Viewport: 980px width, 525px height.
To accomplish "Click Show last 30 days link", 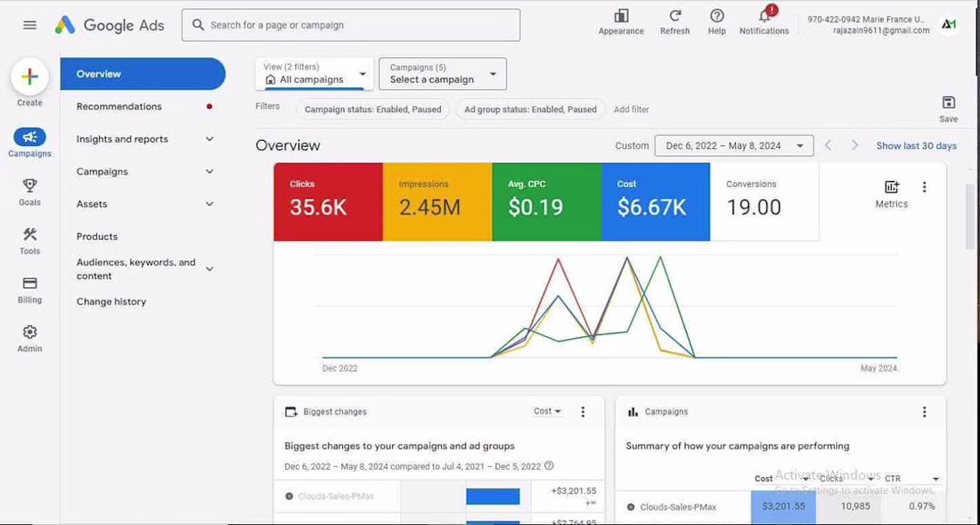I will pyautogui.click(x=916, y=145).
